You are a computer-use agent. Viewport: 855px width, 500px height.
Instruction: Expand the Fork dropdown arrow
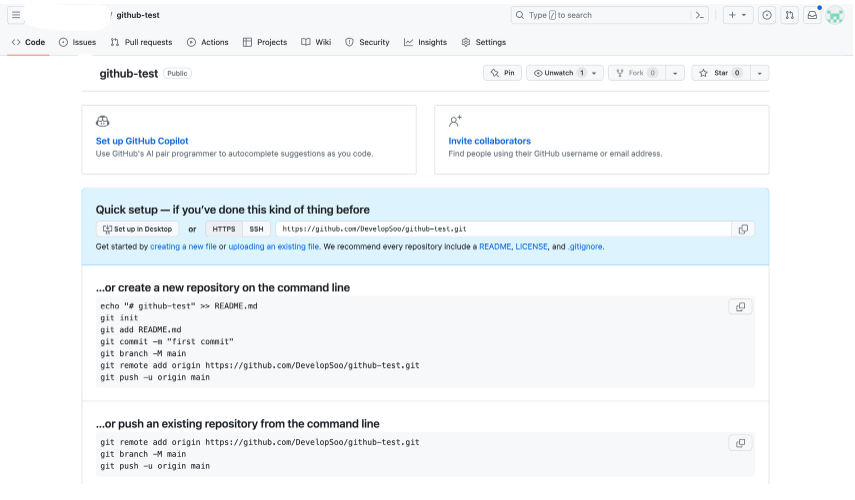675,73
